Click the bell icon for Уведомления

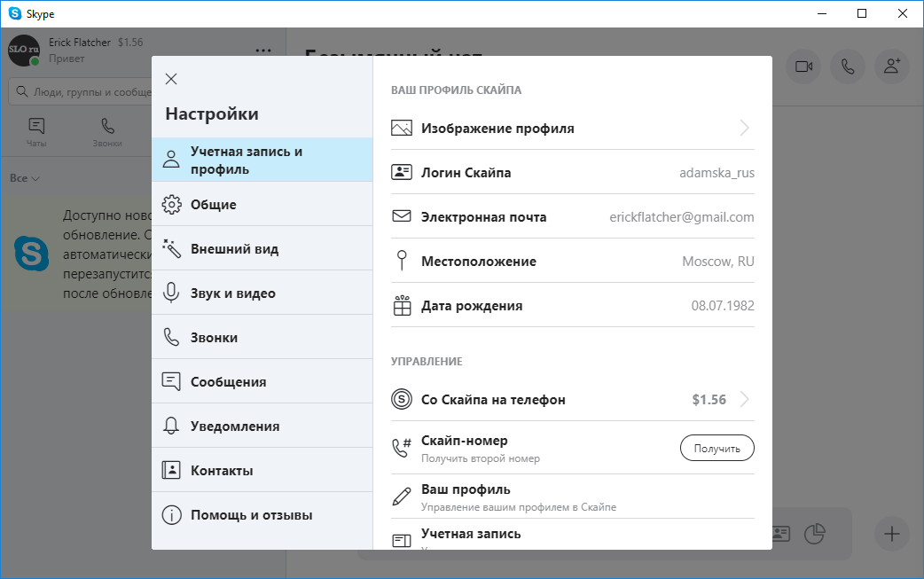pyautogui.click(x=171, y=426)
